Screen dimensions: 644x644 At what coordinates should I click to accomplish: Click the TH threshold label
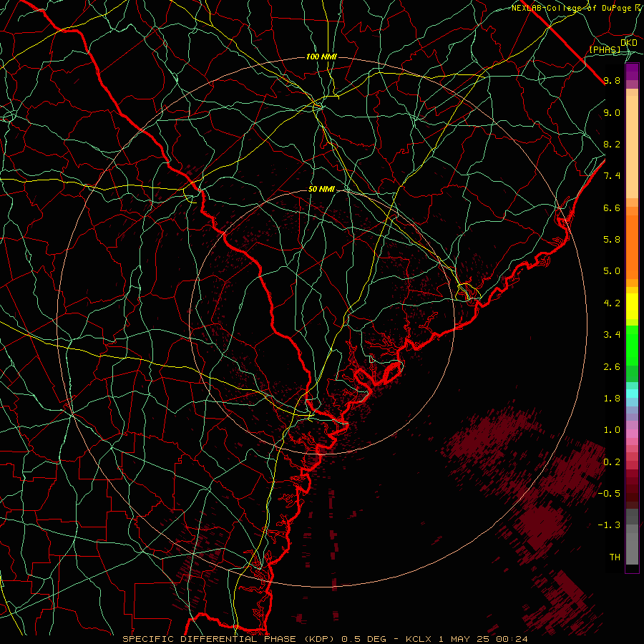click(x=615, y=557)
